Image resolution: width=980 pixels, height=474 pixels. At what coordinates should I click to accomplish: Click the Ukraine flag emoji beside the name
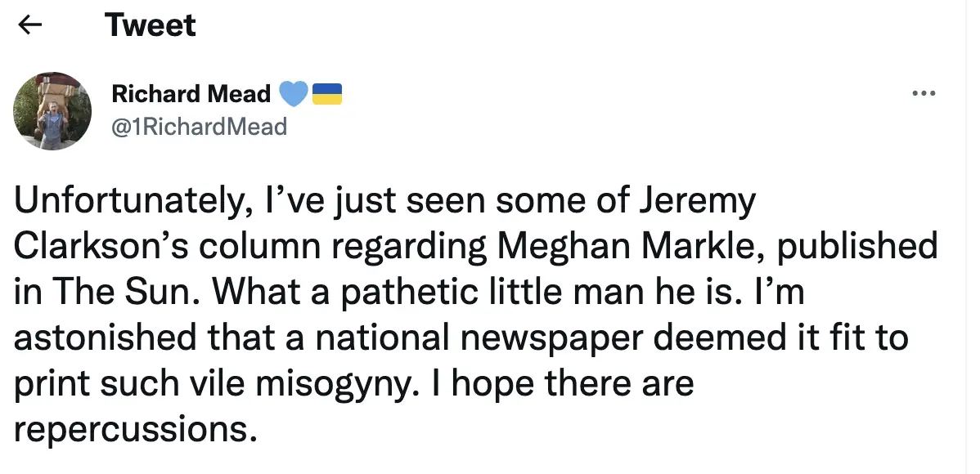326,94
